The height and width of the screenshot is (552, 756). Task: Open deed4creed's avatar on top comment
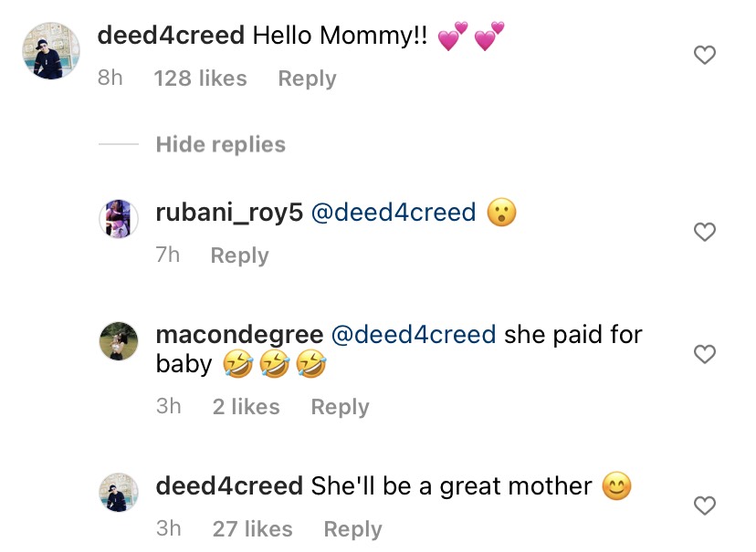pos(51,51)
